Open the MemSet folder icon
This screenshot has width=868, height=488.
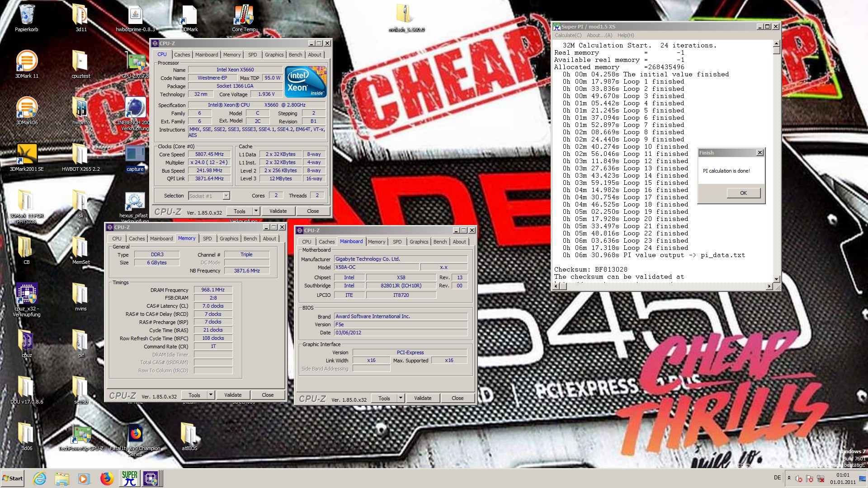(x=80, y=251)
